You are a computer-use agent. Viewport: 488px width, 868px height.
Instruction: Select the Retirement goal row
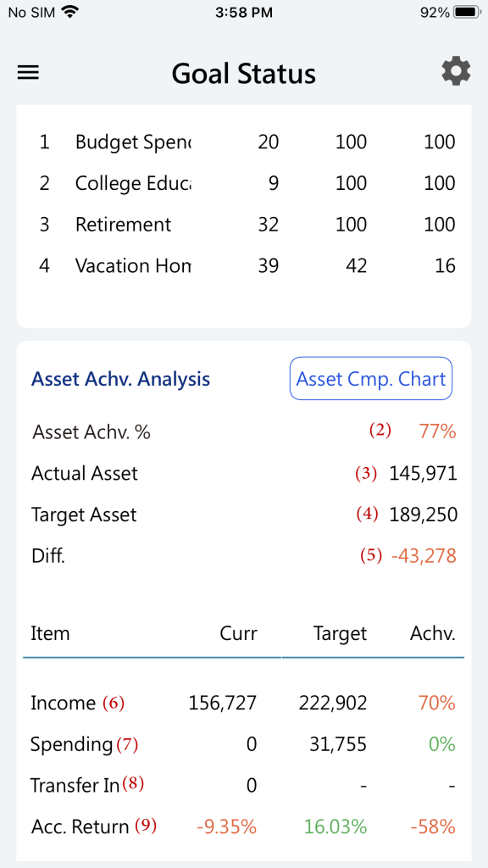[244, 224]
